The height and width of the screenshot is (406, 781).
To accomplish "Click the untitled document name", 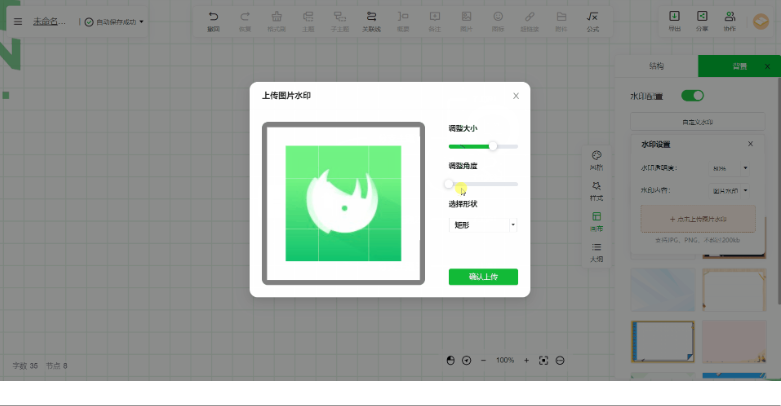I will [x=49, y=22].
